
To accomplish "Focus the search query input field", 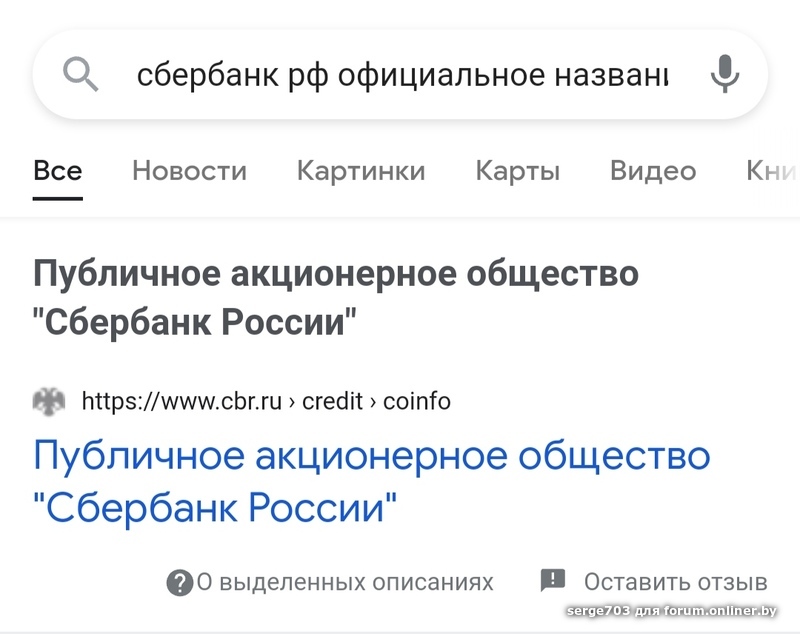I will [x=400, y=74].
